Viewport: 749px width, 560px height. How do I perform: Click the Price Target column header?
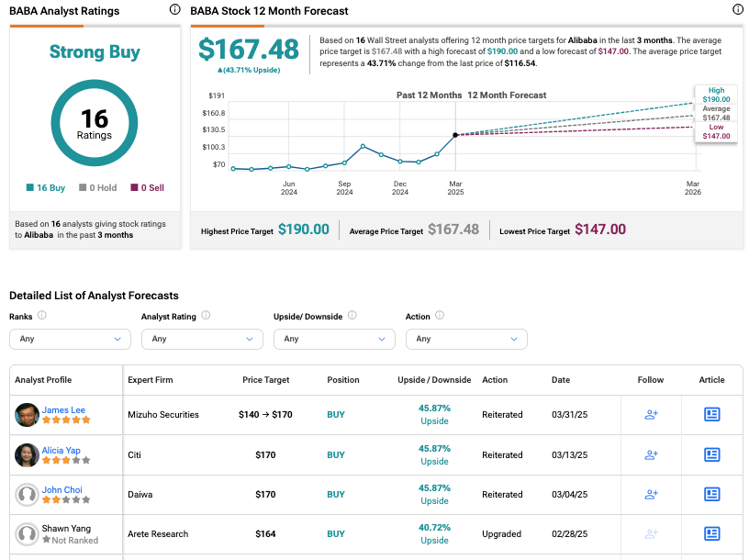(x=265, y=380)
